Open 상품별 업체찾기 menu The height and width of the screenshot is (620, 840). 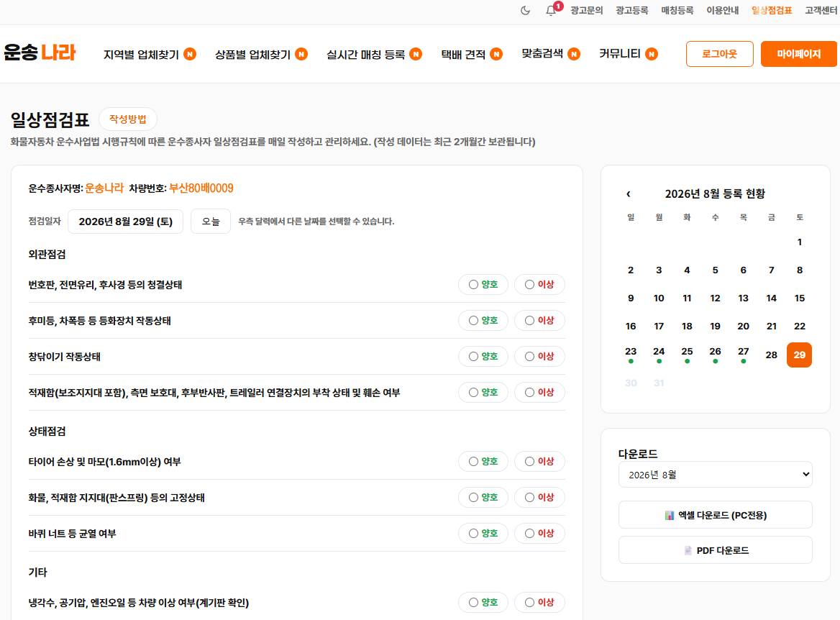[252, 54]
